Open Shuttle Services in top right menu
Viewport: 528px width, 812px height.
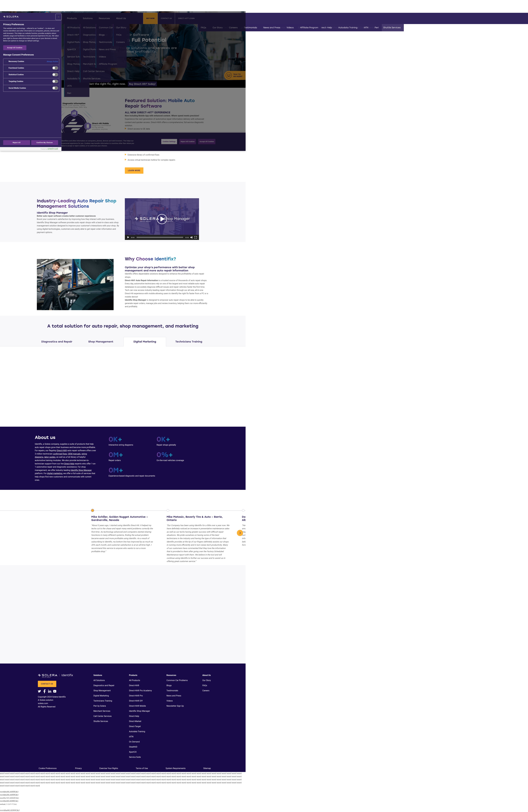392,28
